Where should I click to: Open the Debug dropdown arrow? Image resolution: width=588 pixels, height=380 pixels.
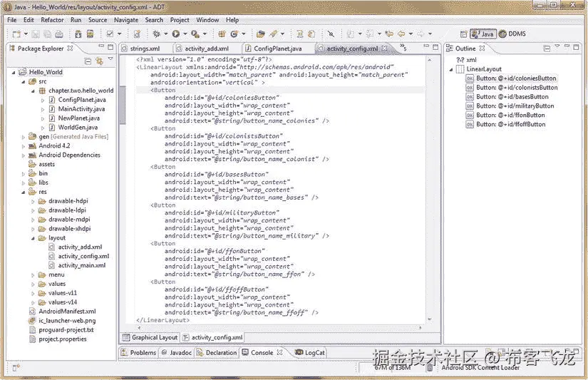[166, 34]
